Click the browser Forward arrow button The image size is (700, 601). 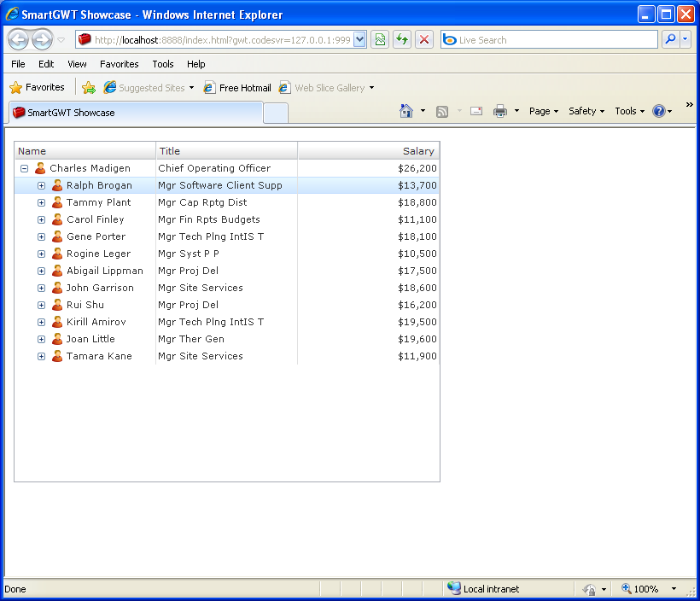(43, 40)
